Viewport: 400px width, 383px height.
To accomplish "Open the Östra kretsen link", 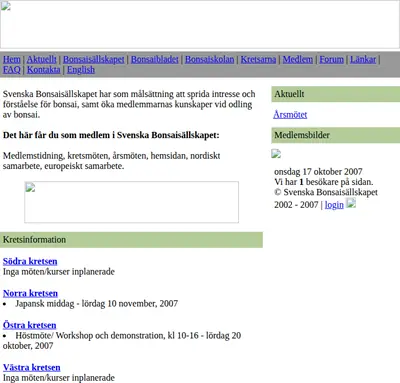I will (30, 325).
